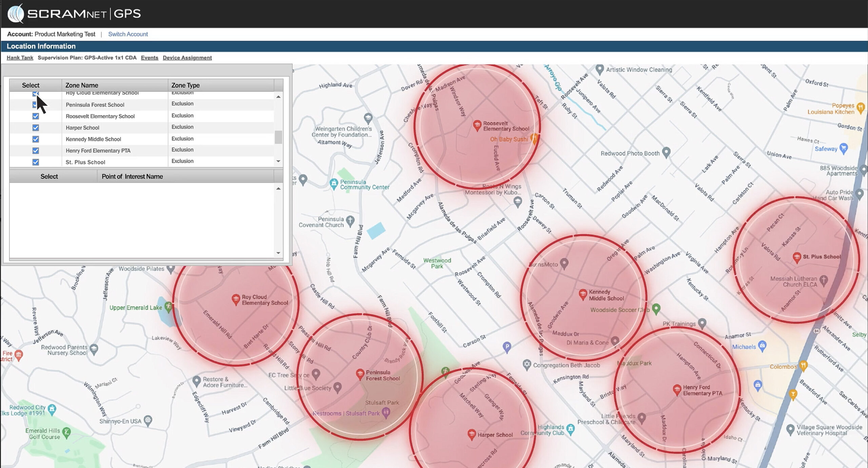This screenshot has width=868, height=468.
Task: Click the Stulsaft Park restrooms marker
Action: pyautogui.click(x=386, y=413)
